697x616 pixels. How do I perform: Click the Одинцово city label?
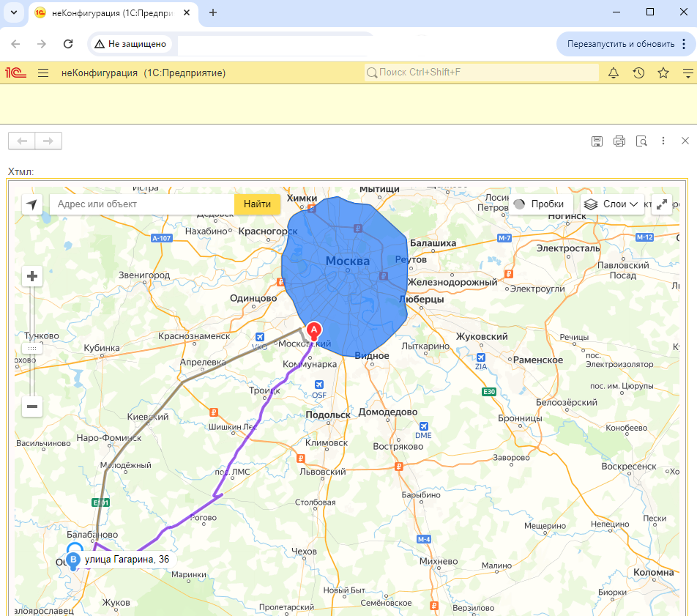coord(253,298)
